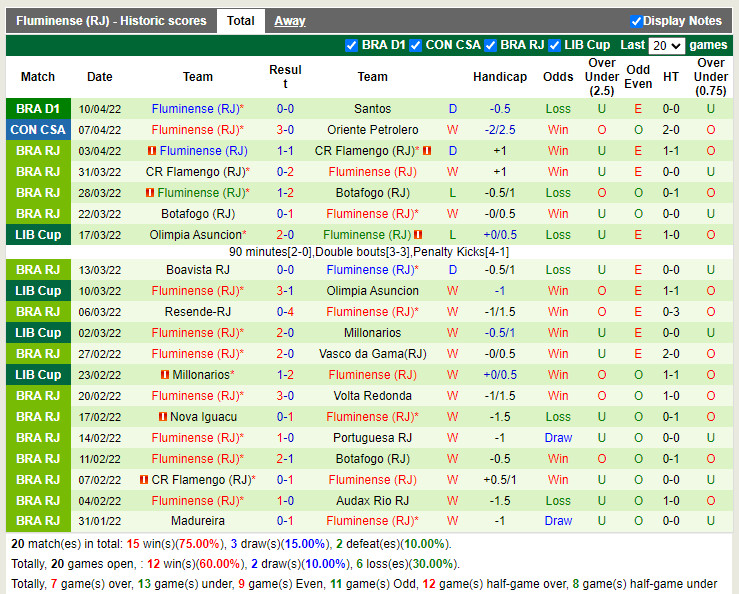
Task: Click date 10/04/22 in first row
Action: coord(99,109)
